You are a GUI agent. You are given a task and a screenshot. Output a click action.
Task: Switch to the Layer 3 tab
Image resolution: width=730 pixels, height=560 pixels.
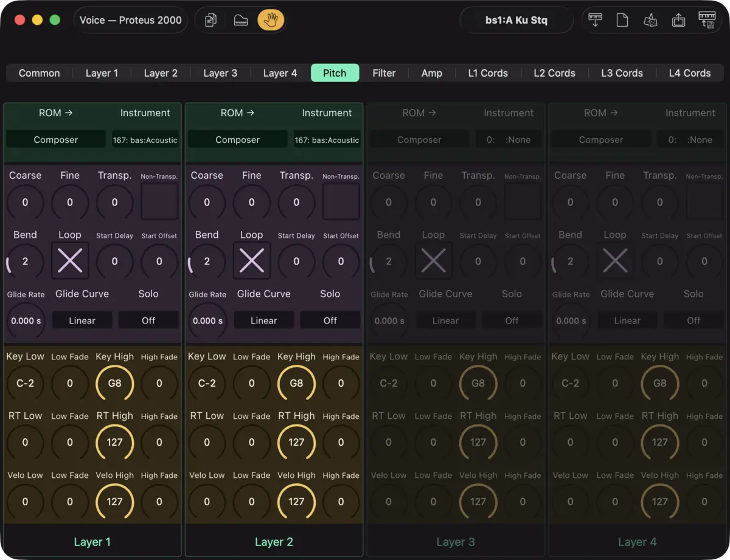(220, 73)
